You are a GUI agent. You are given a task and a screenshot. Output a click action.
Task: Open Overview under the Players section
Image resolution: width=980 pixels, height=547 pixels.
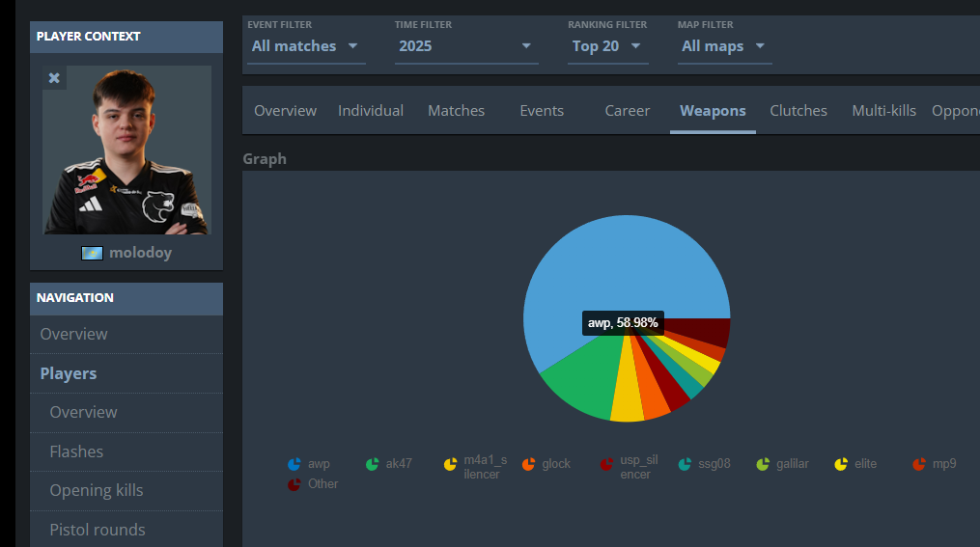tap(126, 412)
